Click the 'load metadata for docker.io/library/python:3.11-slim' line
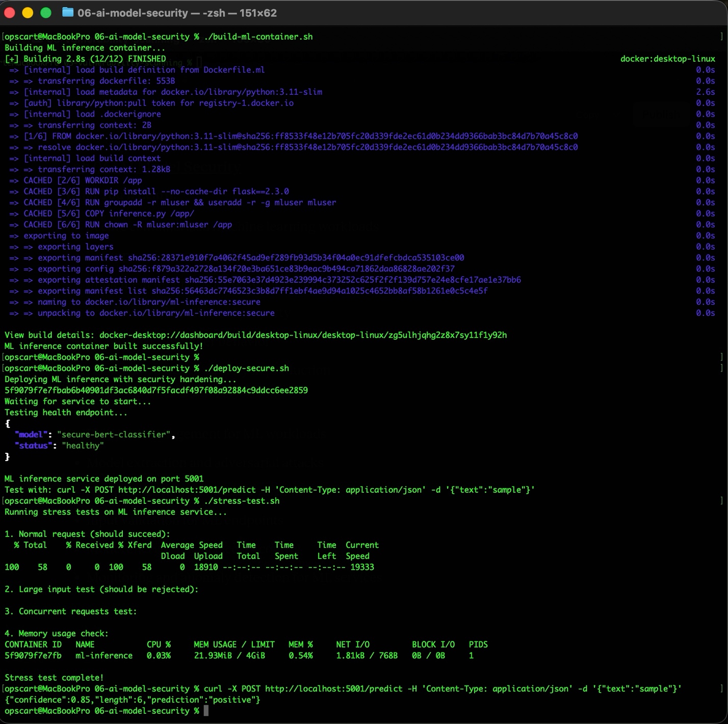 (166, 92)
